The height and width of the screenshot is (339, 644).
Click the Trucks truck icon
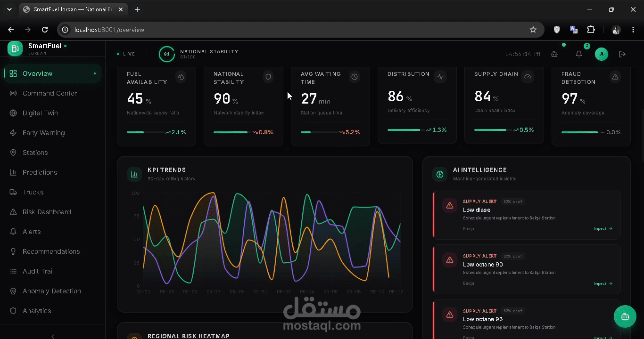13,192
